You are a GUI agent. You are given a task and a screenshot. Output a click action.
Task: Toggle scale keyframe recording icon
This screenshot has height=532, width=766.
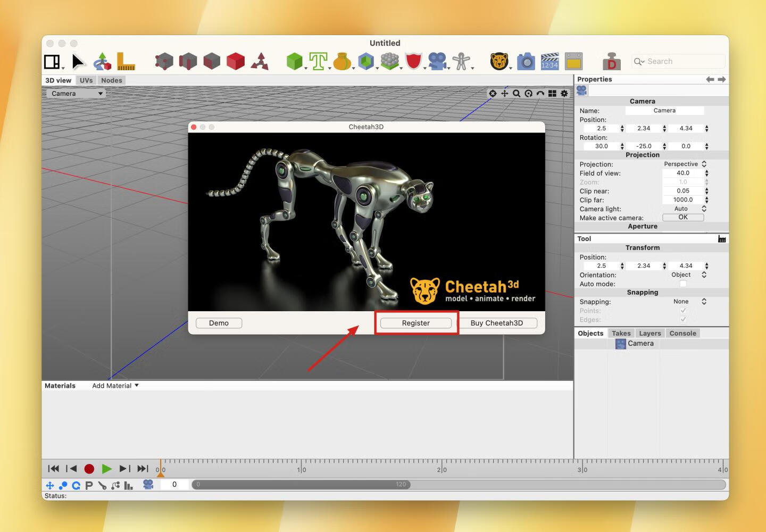click(x=63, y=485)
